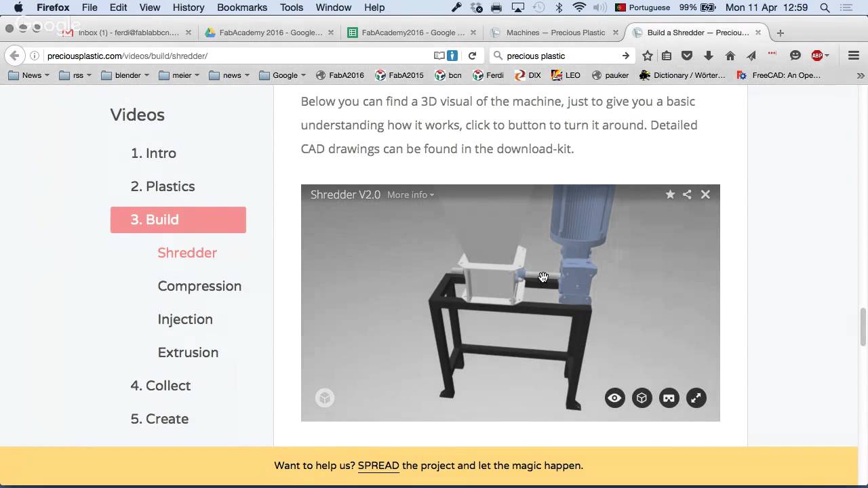Show the bookmarks list in the toolbar
The height and width of the screenshot is (488, 868).
click(x=667, y=56)
